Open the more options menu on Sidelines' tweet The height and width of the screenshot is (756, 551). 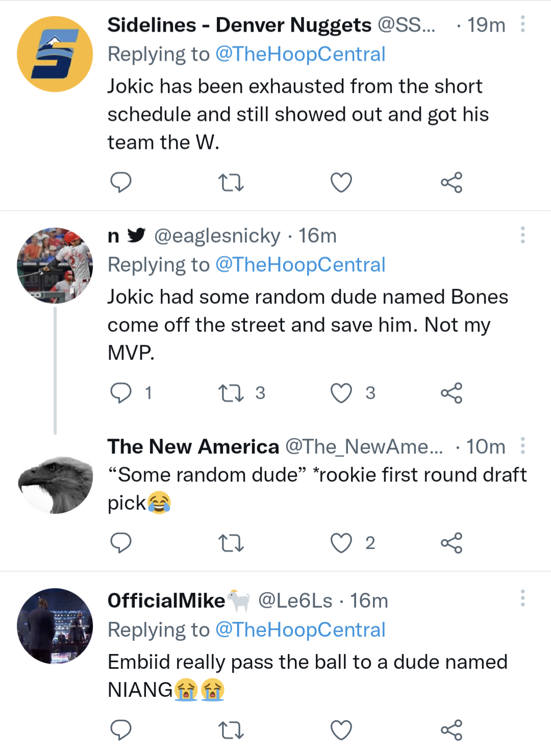coord(522,24)
